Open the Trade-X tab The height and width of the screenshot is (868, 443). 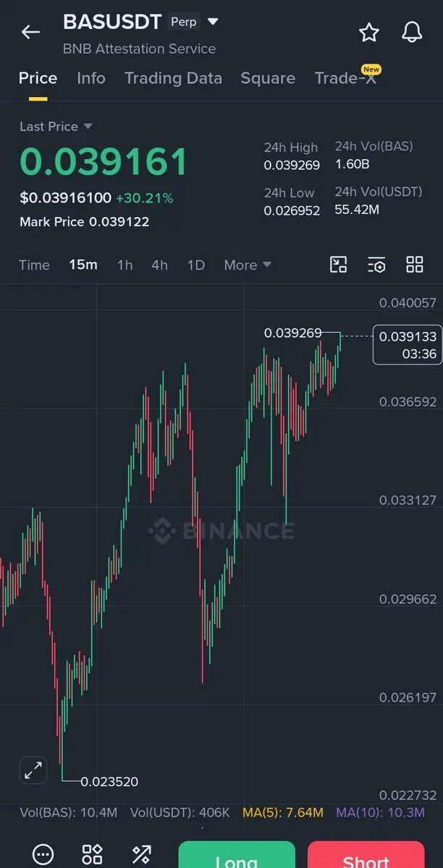tap(345, 78)
